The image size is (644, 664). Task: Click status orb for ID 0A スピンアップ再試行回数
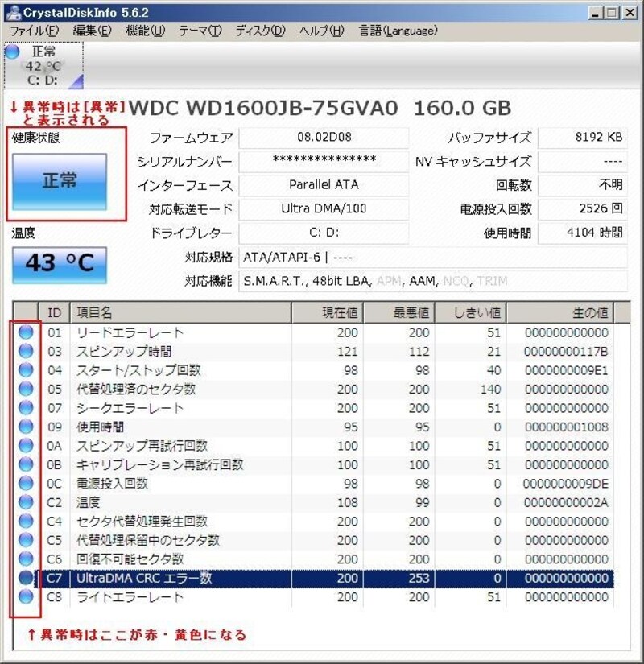[26, 446]
